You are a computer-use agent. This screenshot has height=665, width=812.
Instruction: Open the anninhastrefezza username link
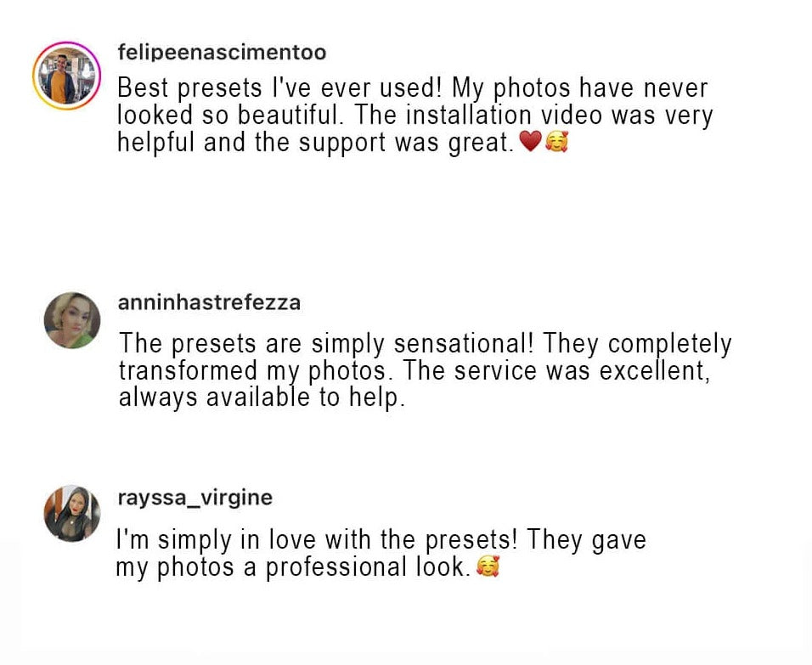click(210, 302)
